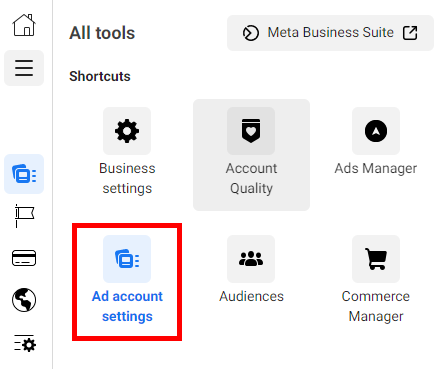Click the Meta Business Suite logo icon
The width and height of the screenshot is (446, 369).
point(251,33)
